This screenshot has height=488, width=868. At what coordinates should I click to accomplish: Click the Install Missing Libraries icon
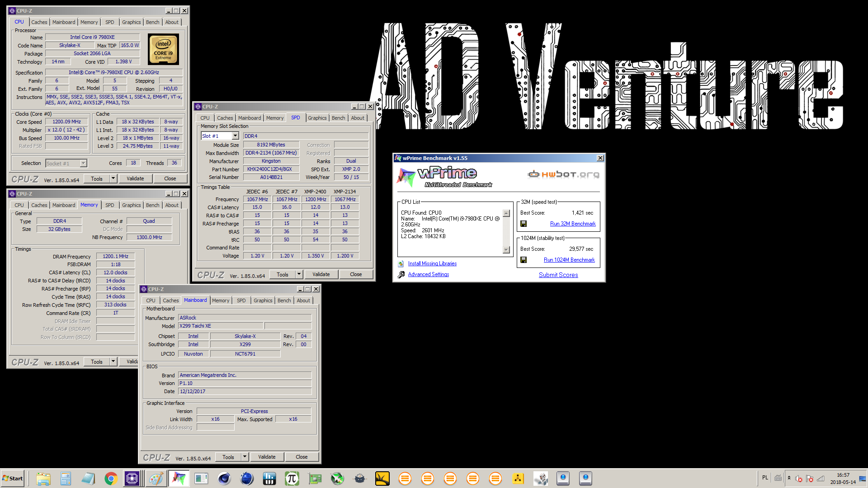point(401,264)
